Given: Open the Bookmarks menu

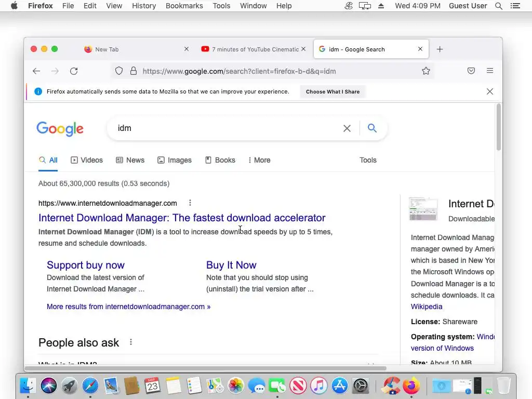Looking at the screenshot, I should pyautogui.click(x=184, y=6).
